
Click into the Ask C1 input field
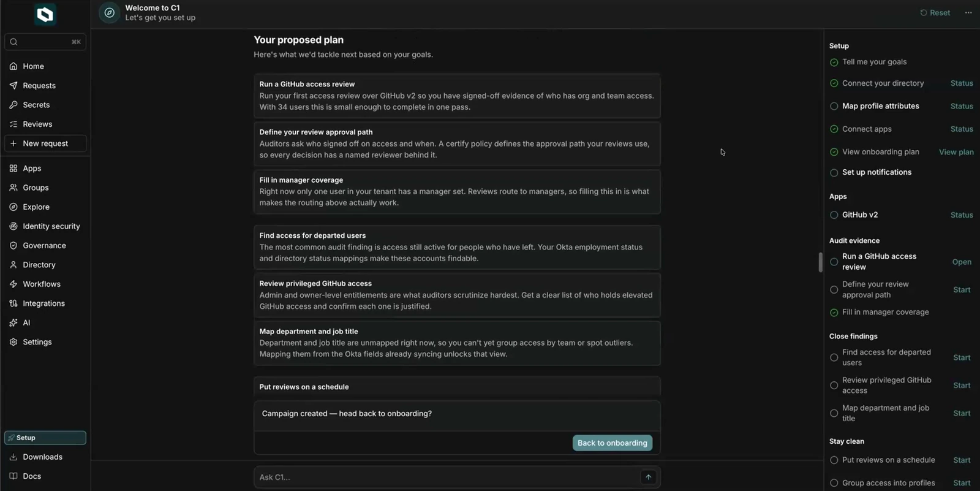447,477
